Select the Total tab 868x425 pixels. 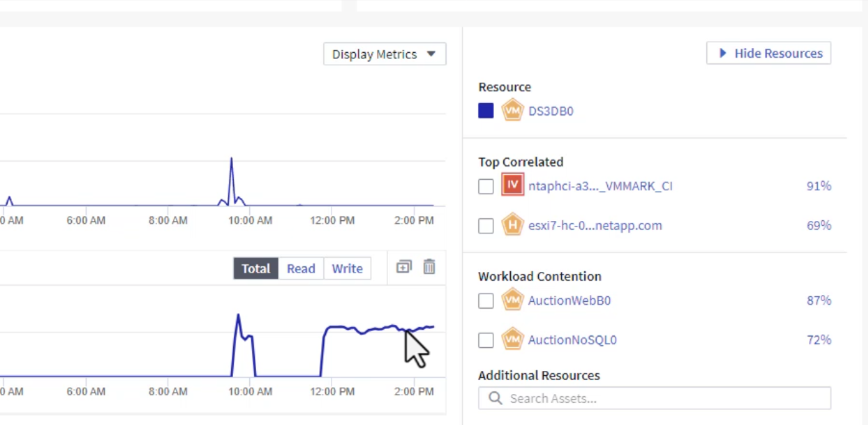click(256, 269)
